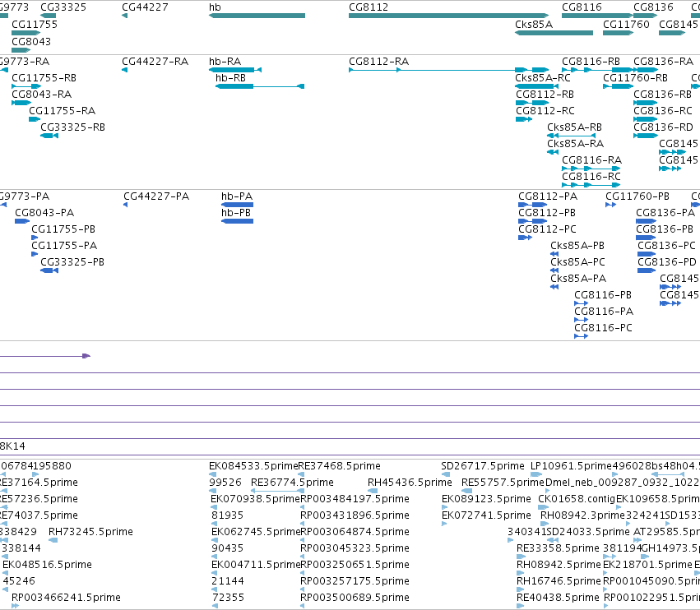
Task: Select the CG44227 gene label in the top track
Action: click(x=145, y=7)
